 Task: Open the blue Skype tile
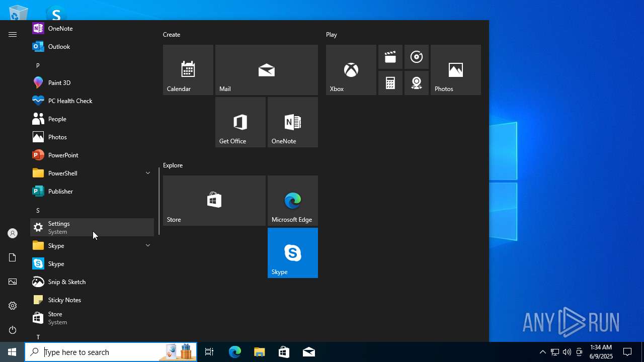tap(293, 253)
